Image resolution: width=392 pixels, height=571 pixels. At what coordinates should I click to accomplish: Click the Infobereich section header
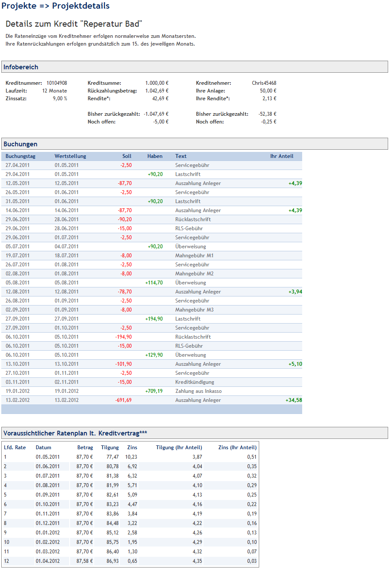(195, 67)
